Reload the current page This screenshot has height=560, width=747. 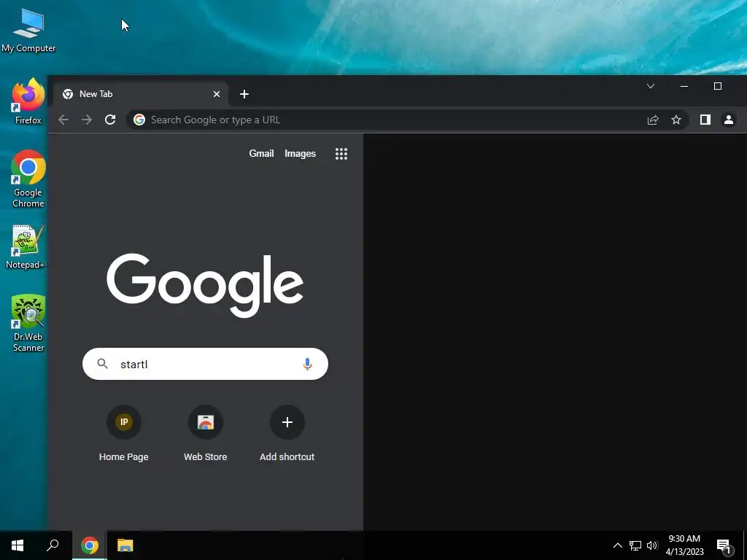[x=110, y=120]
